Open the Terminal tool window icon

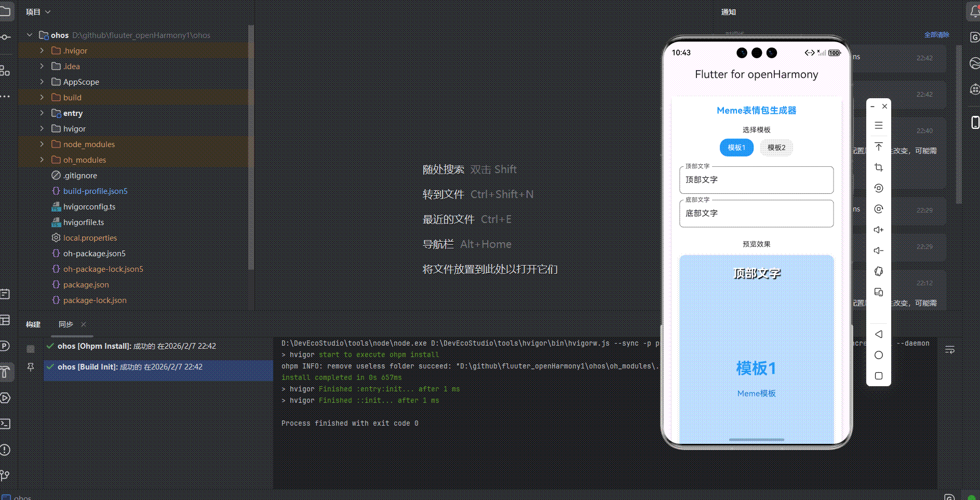click(x=5, y=424)
